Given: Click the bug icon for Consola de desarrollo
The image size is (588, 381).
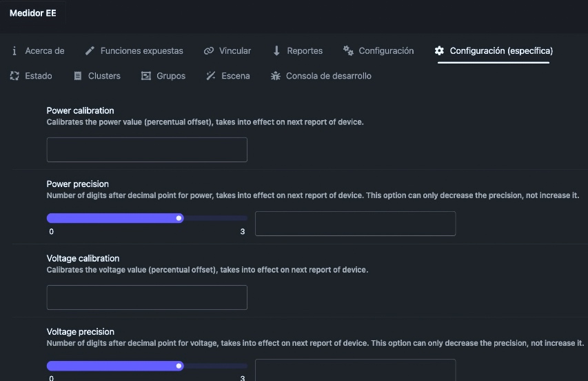Looking at the screenshot, I should 276,76.
